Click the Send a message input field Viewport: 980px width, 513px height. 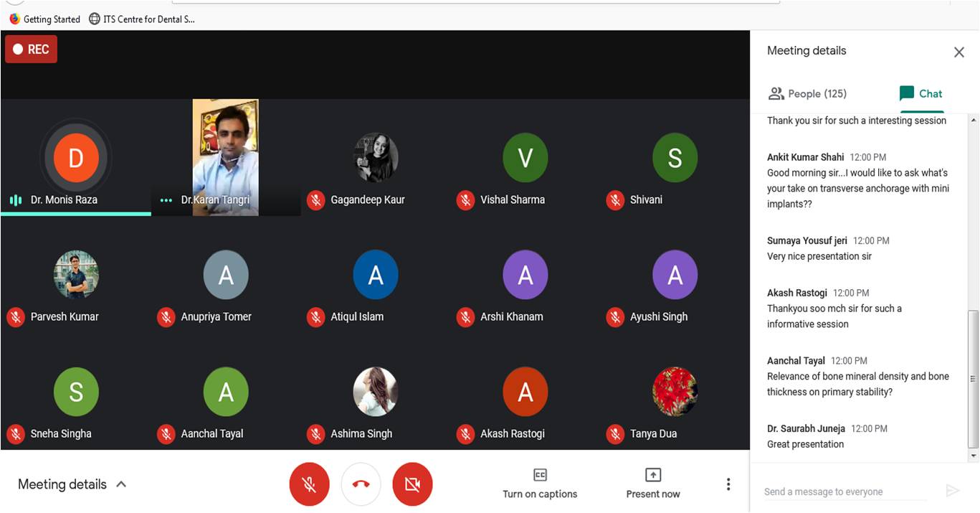[845, 491]
